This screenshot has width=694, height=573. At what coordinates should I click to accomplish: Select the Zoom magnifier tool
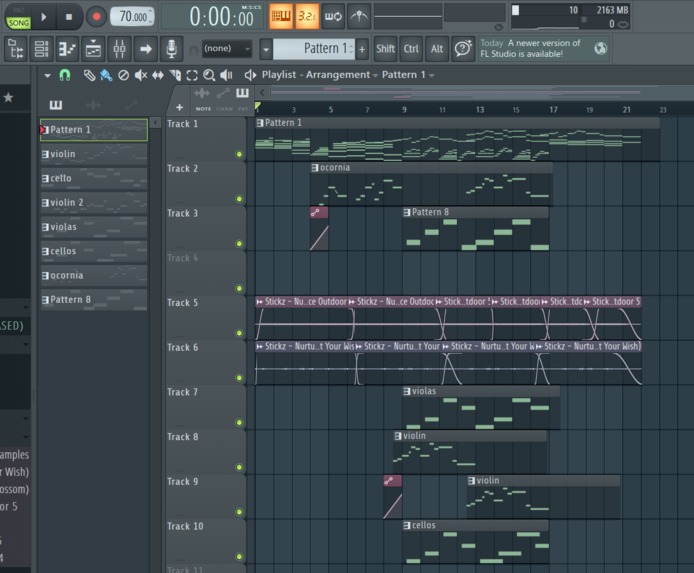(x=209, y=75)
